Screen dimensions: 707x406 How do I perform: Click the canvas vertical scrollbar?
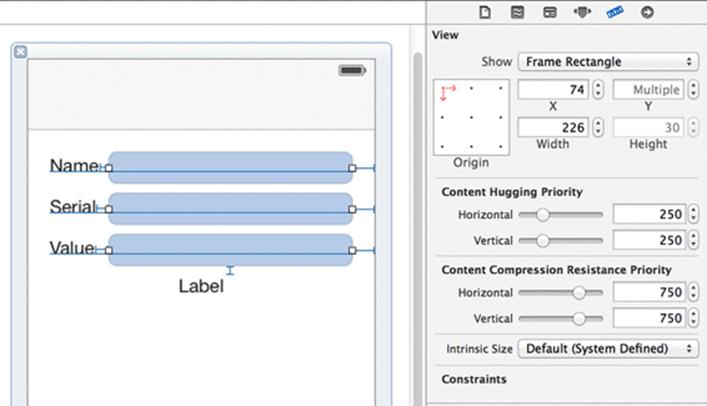(x=418, y=226)
